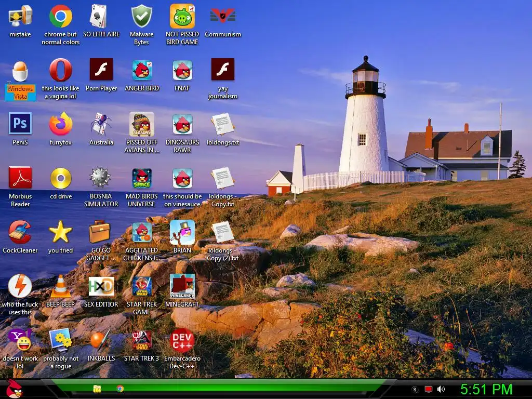Open the 'loldongs.txt' text file

click(222, 124)
